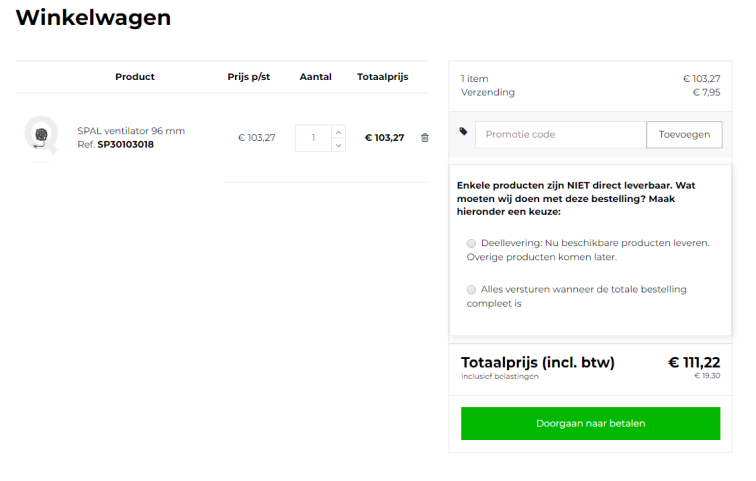Click the Totaalprijs column header
The height and width of the screenshot is (481, 756).
(382, 77)
